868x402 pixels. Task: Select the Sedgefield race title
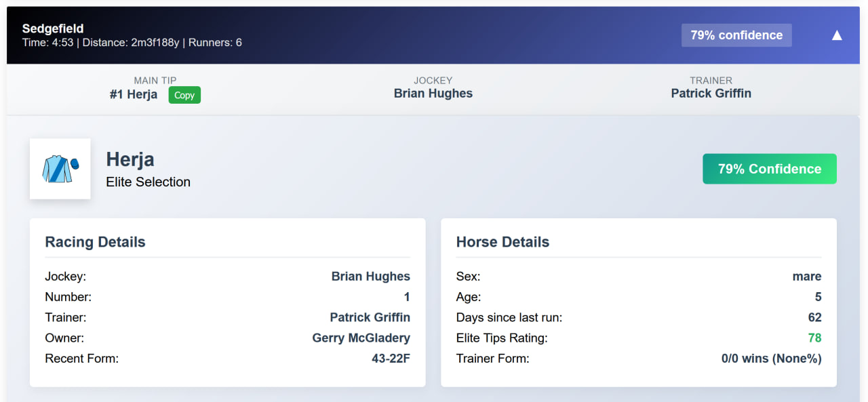coord(53,28)
